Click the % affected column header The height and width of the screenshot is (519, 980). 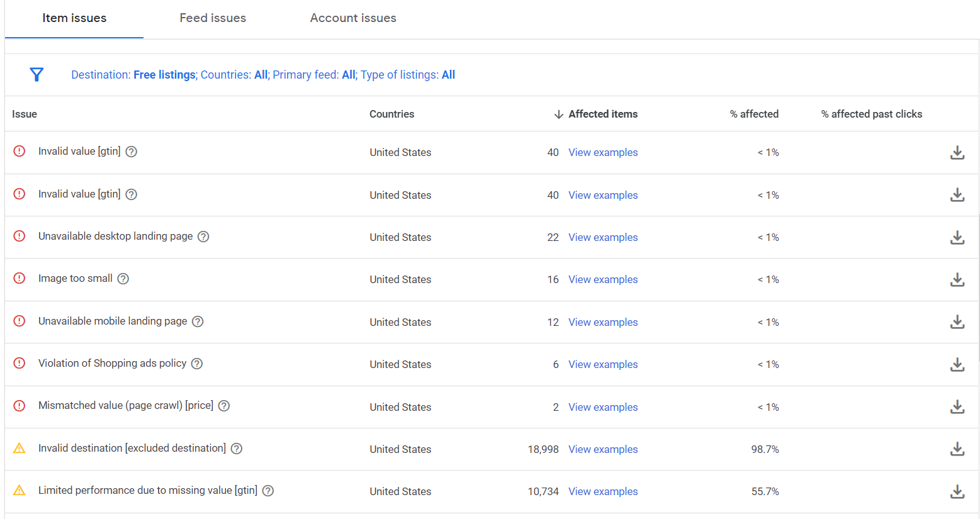(x=754, y=114)
